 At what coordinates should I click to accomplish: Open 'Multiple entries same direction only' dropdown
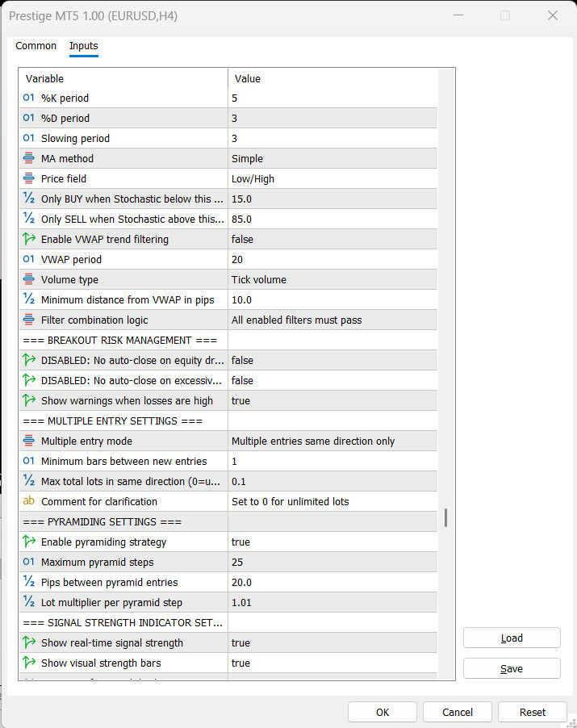click(x=332, y=441)
